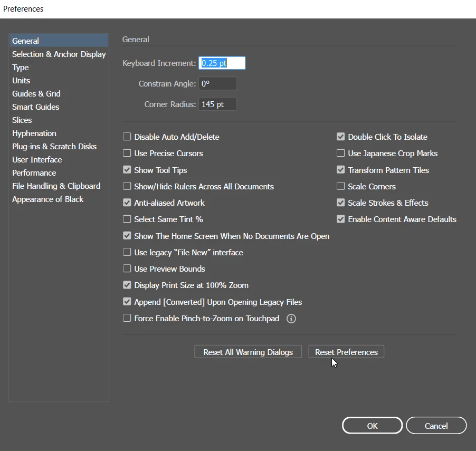Go to Performance settings
This screenshot has height=451, width=476.
coord(59,172)
